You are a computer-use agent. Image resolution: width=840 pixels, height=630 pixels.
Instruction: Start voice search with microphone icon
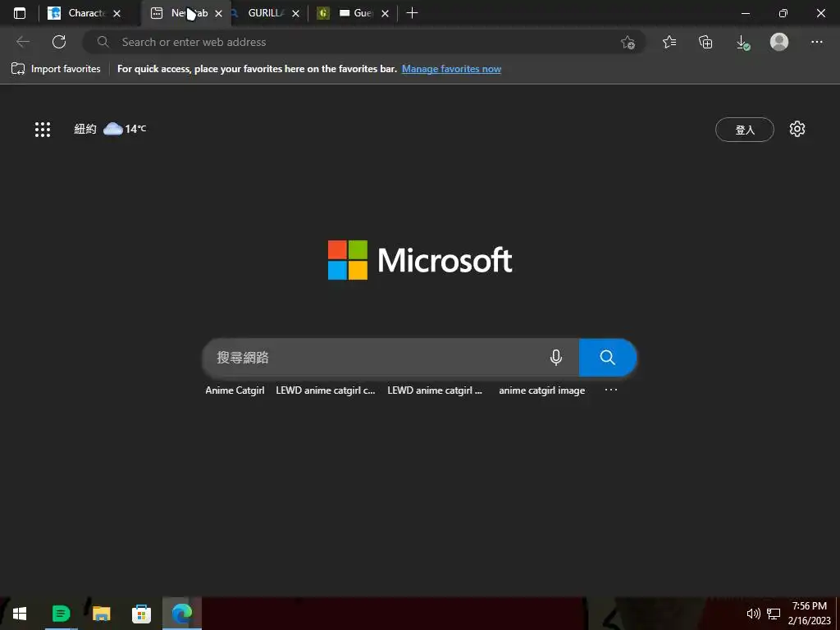point(556,358)
